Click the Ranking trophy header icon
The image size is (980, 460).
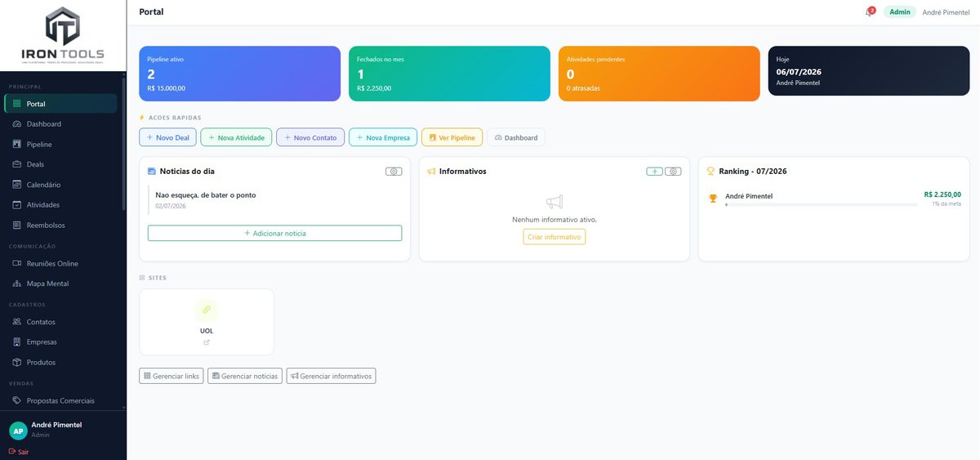pyautogui.click(x=710, y=172)
